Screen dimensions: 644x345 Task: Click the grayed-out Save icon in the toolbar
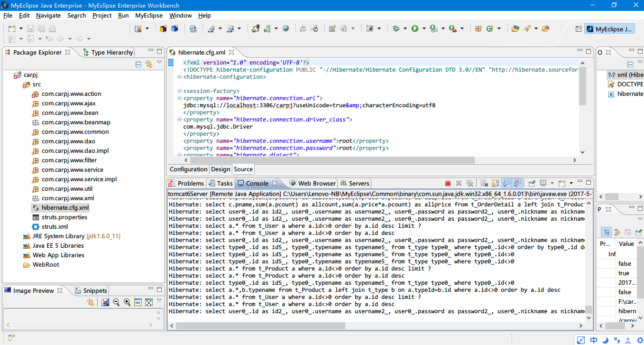tap(30, 29)
